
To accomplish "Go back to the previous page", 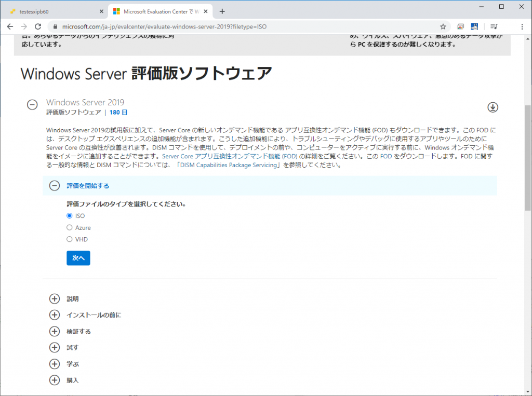I will click(10, 26).
